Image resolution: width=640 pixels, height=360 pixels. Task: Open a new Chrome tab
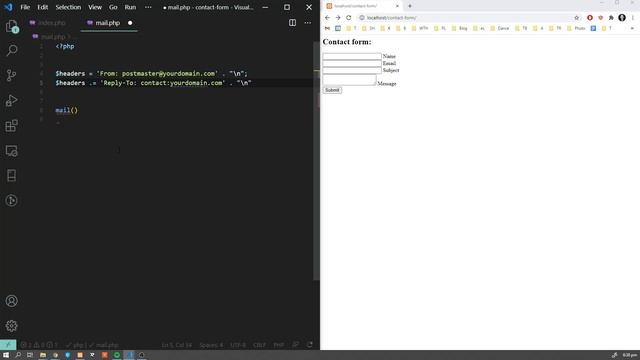coord(410,6)
